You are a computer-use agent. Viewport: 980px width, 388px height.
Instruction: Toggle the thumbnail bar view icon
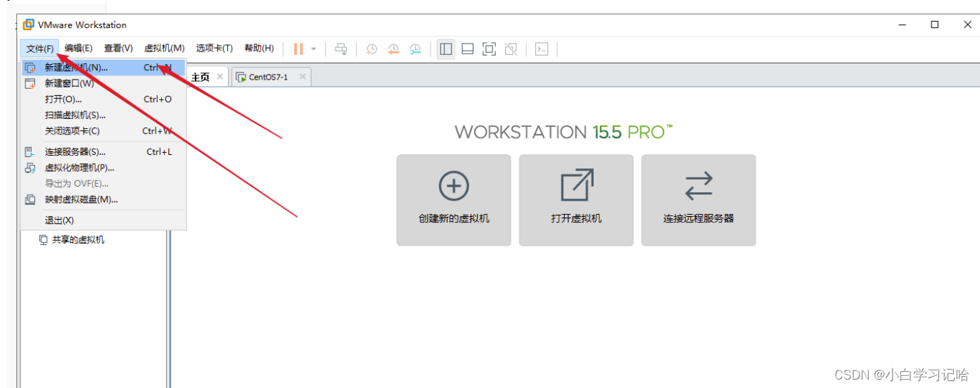point(467,49)
